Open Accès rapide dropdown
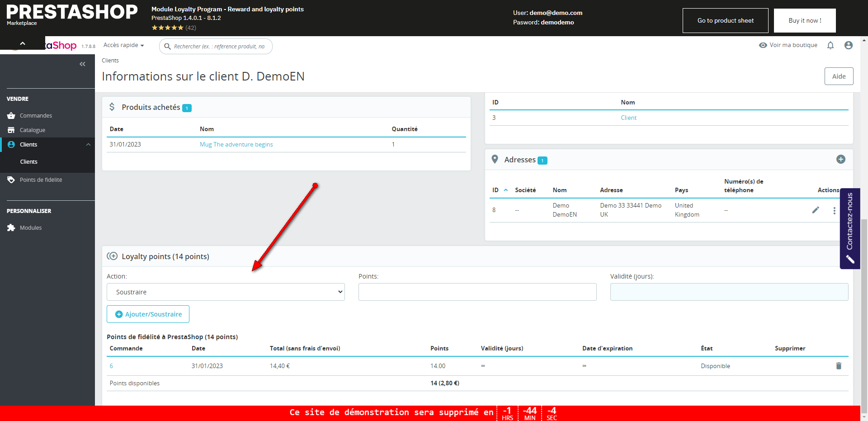 (x=124, y=45)
